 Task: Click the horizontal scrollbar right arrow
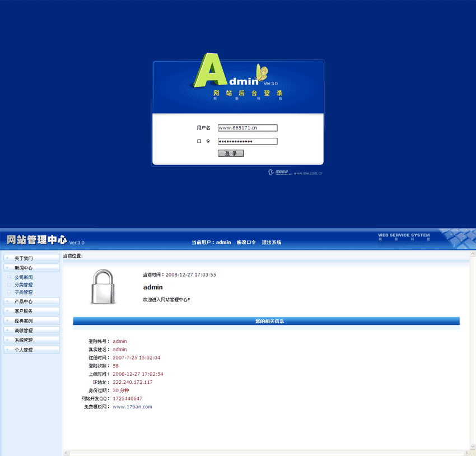[x=465, y=453]
